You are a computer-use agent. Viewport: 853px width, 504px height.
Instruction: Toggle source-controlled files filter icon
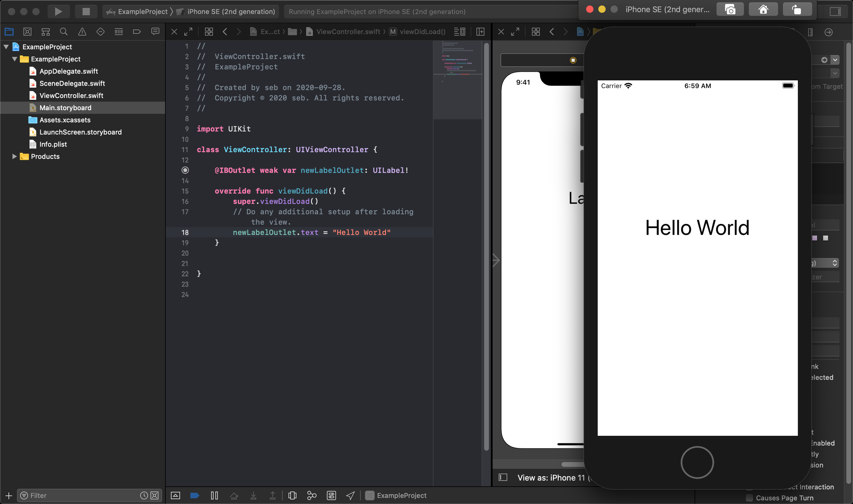coord(154,495)
